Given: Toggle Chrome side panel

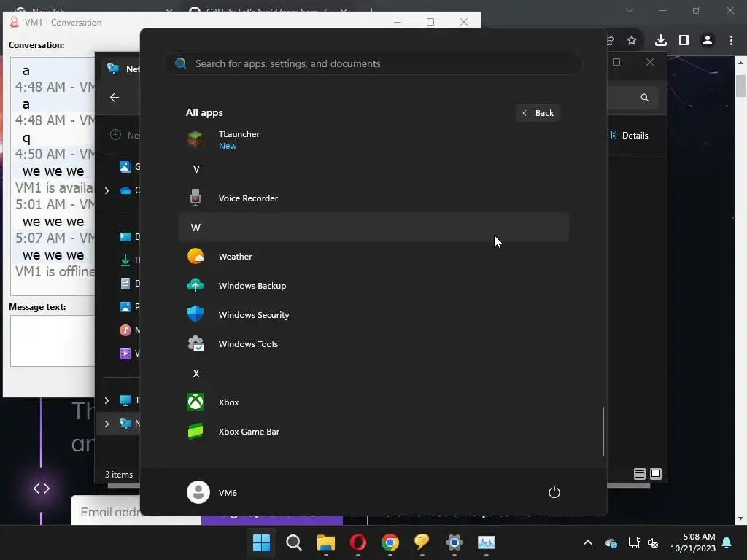Looking at the screenshot, I should 684,41.
